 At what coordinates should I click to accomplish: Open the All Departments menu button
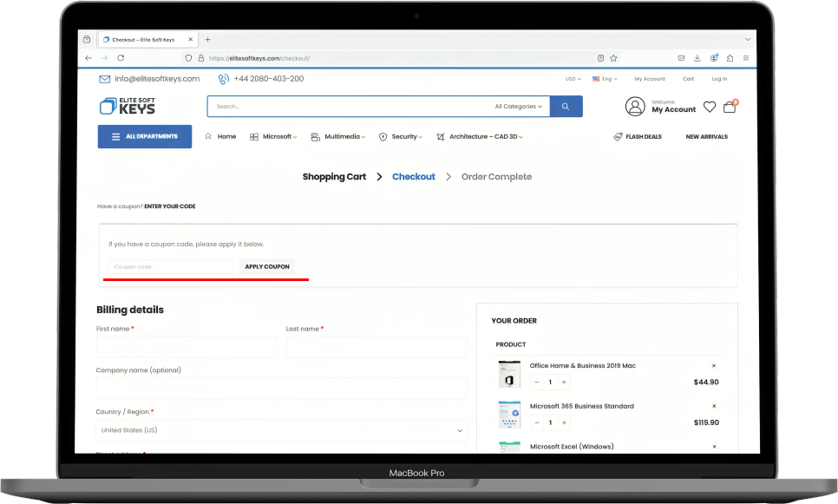(145, 136)
